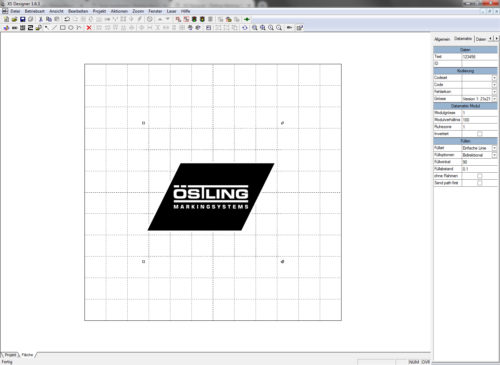The width and height of the screenshot is (500, 365).
Task: Click the red X delete icon
Action: (89, 28)
